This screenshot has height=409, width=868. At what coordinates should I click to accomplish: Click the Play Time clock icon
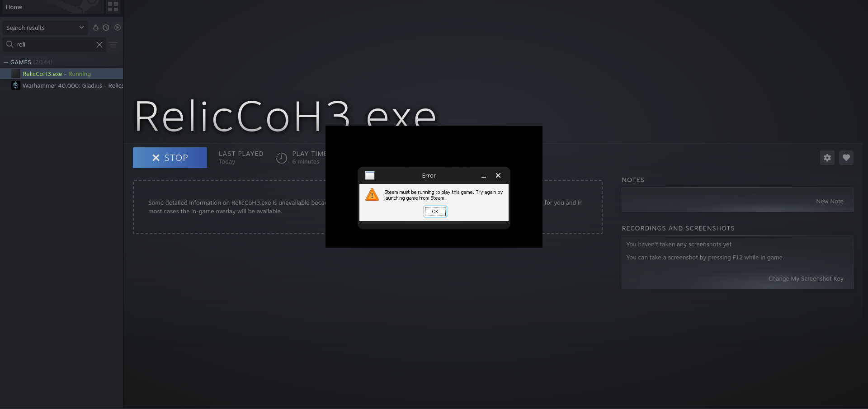pos(282,158)
